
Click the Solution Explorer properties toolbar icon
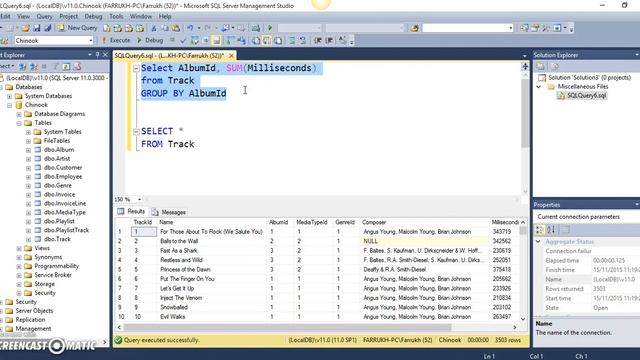[x=540, y=67]
